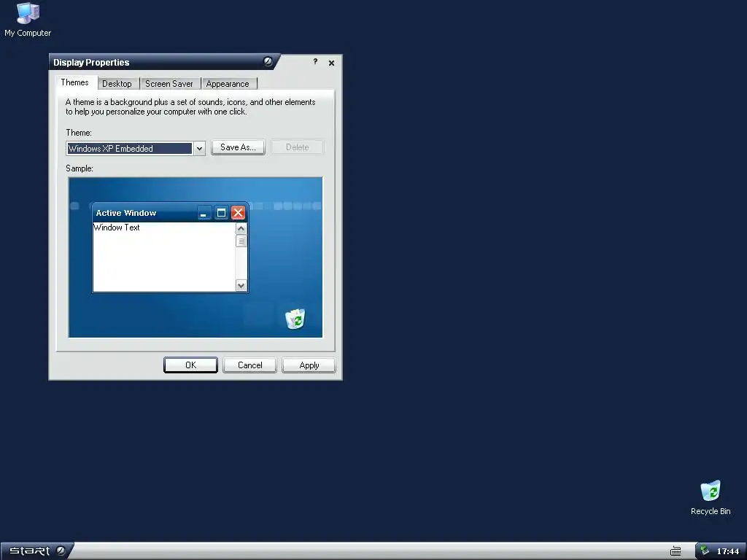Click the sample scrollbar down arrow
The image size is (747, 560).
[241, 286]
